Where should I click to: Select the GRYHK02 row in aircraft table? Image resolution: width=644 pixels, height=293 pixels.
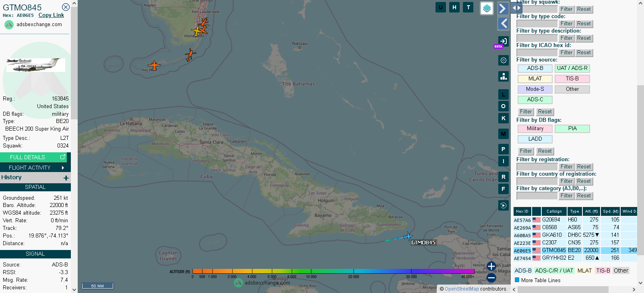tap(575, 258)
